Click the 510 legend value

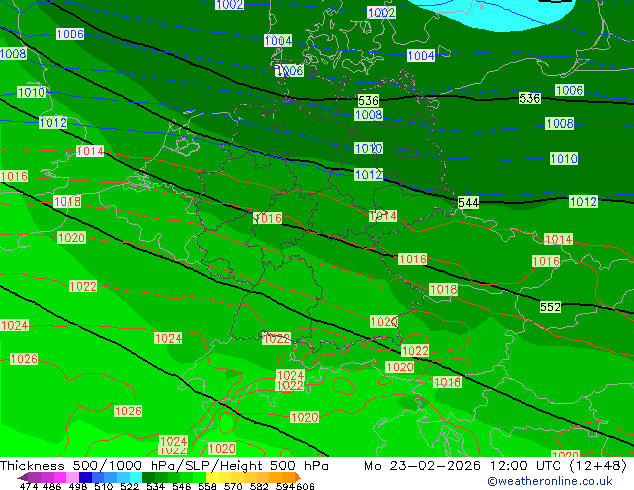click(x=104, y=486)
